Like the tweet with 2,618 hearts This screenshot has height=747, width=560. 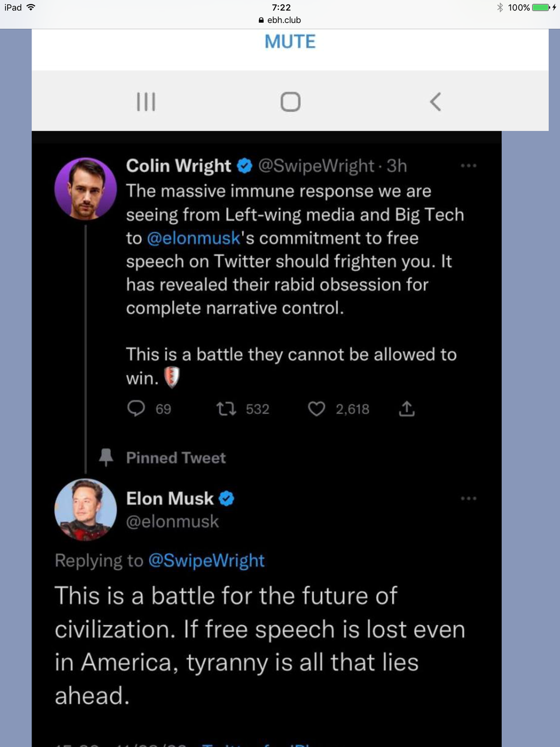click(x=316, y=409)
